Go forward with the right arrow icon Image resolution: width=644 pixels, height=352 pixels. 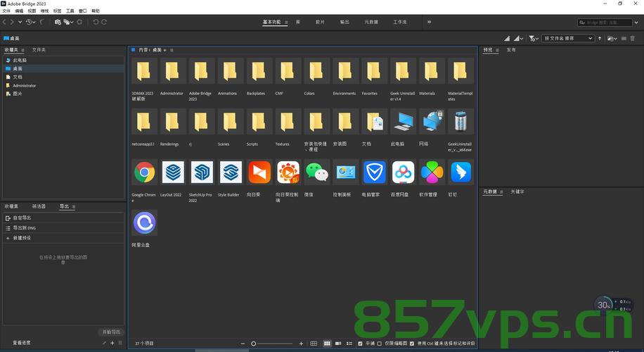coord(12,22)
